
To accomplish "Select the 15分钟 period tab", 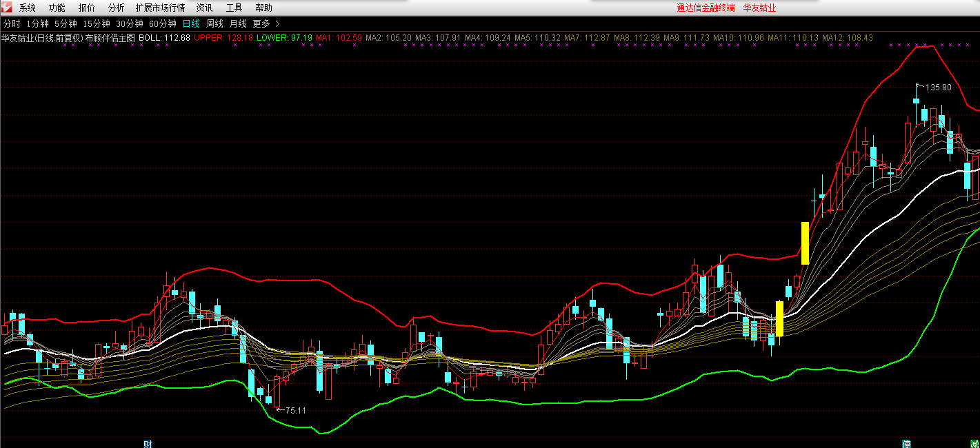I will pyautogui.click(x=97, y=23).
